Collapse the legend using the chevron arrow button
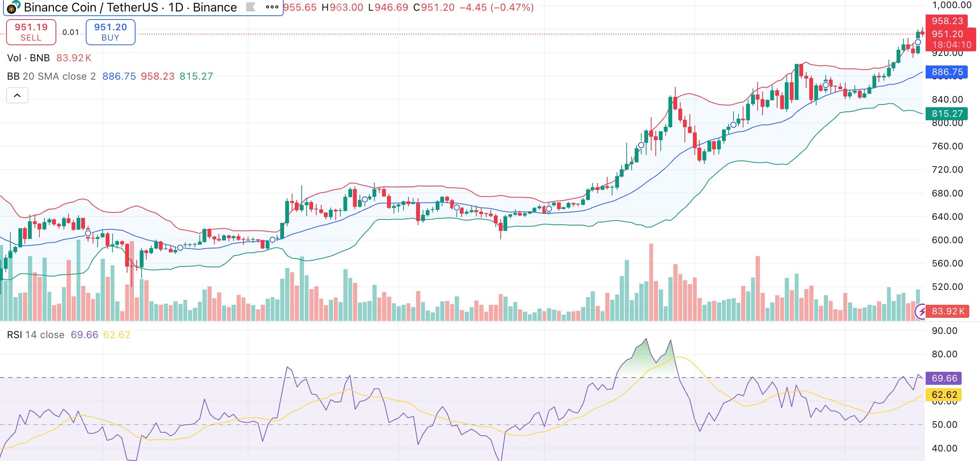Image resolution: width=980 pixels, height=461 pixels. tap(17, 95)
